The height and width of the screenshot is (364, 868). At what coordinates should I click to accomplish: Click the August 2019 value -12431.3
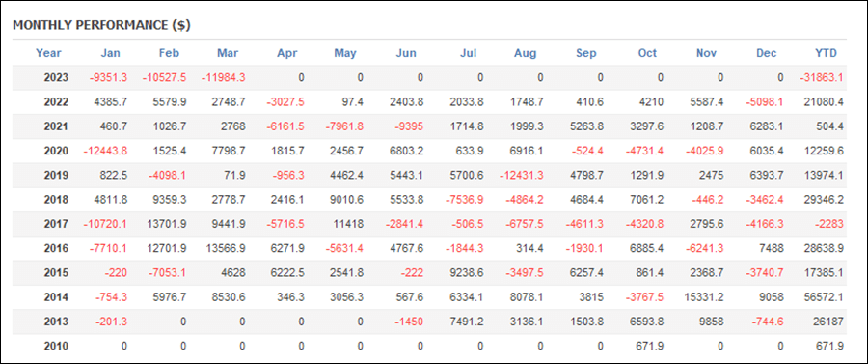[521, 175]
